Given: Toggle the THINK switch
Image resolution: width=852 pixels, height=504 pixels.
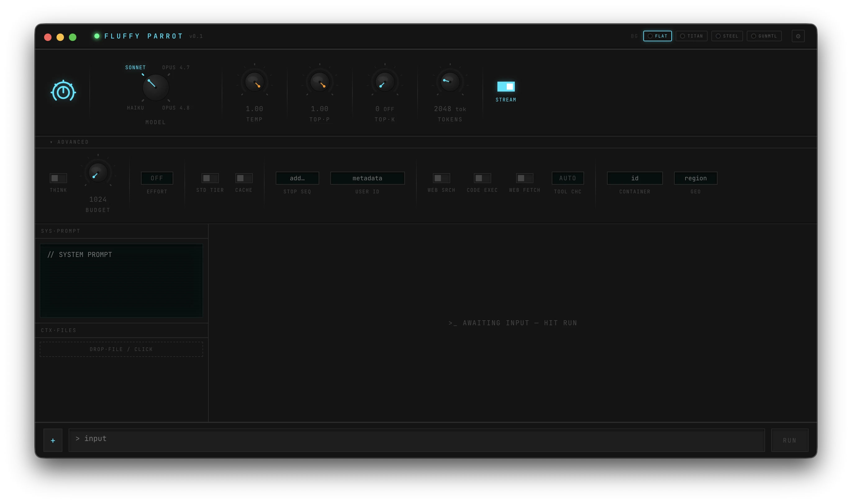Looking at the screenshot, I should pyautogui.click(x=58, y=178).
